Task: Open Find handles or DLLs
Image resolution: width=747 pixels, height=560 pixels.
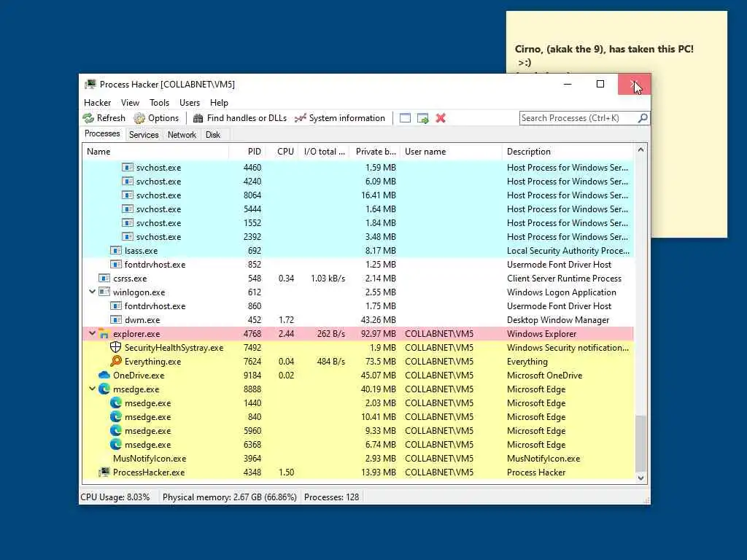Action: (x=239, y=118)
